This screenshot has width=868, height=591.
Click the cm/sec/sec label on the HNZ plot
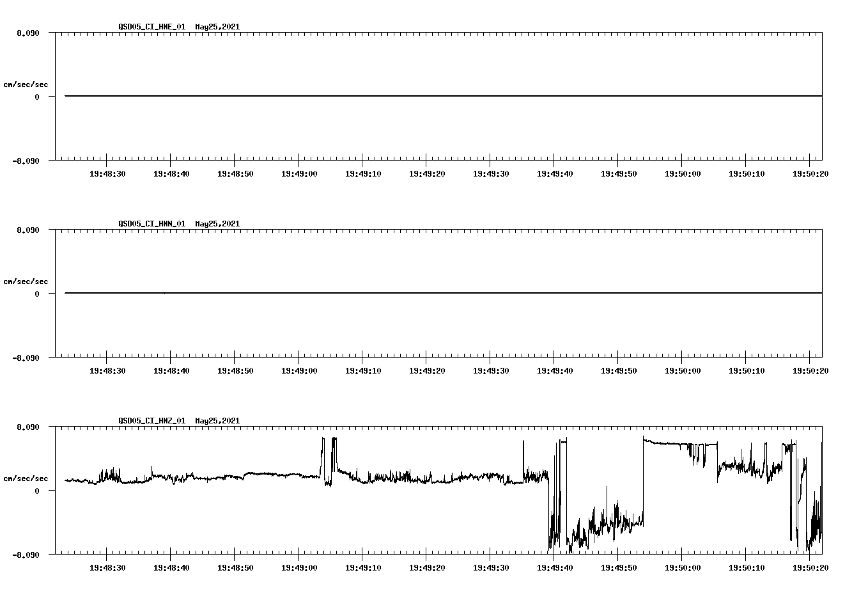(x=26, y=478)
